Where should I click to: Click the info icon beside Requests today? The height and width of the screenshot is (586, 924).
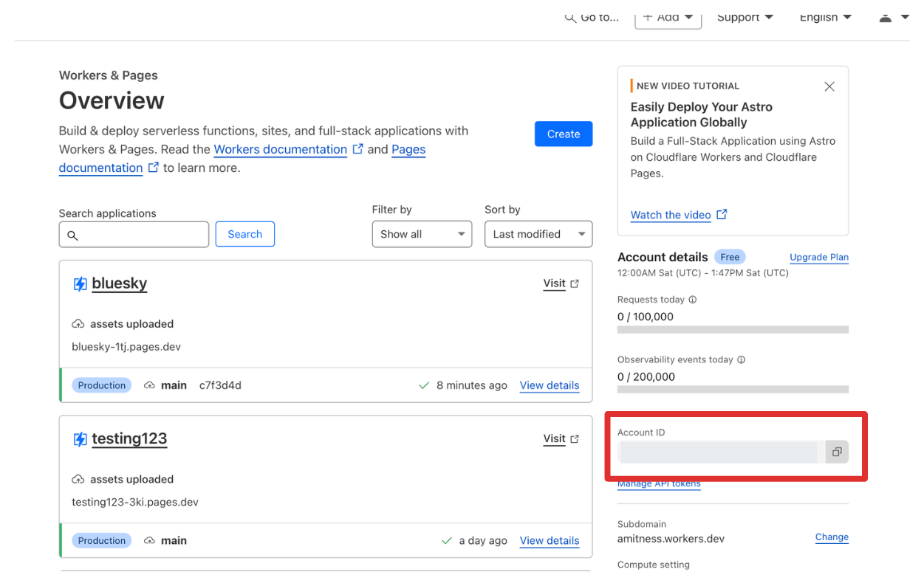point(692,300)
